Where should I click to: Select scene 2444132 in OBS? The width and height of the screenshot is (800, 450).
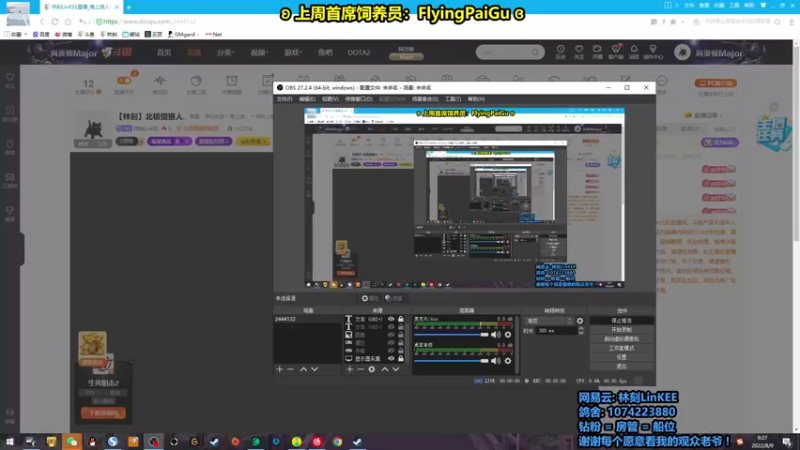(308, 319)
